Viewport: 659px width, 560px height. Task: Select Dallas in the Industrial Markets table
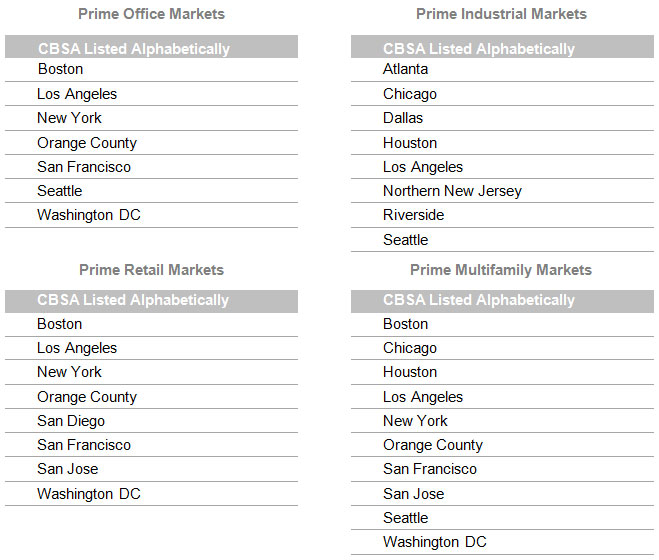[x=403, y=118]
